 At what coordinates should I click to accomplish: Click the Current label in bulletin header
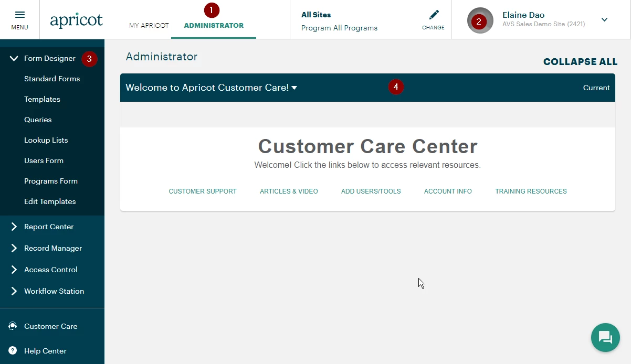tap(596, 88)
